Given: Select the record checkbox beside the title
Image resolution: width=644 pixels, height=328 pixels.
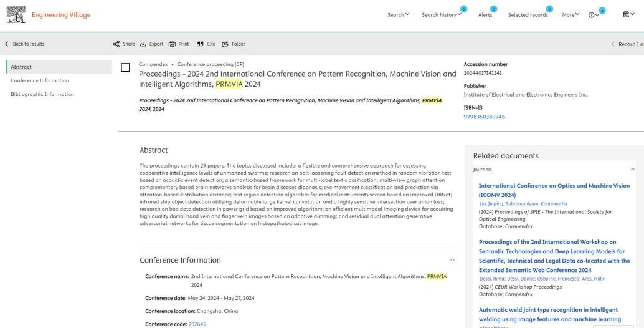Looking at the screenshot, I should [x=126, y=67].
